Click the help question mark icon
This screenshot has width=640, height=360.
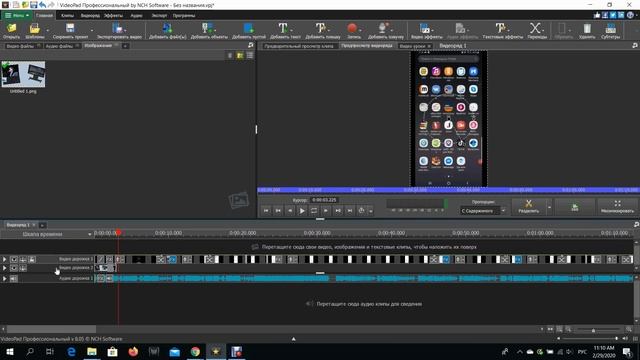[630, 15]
